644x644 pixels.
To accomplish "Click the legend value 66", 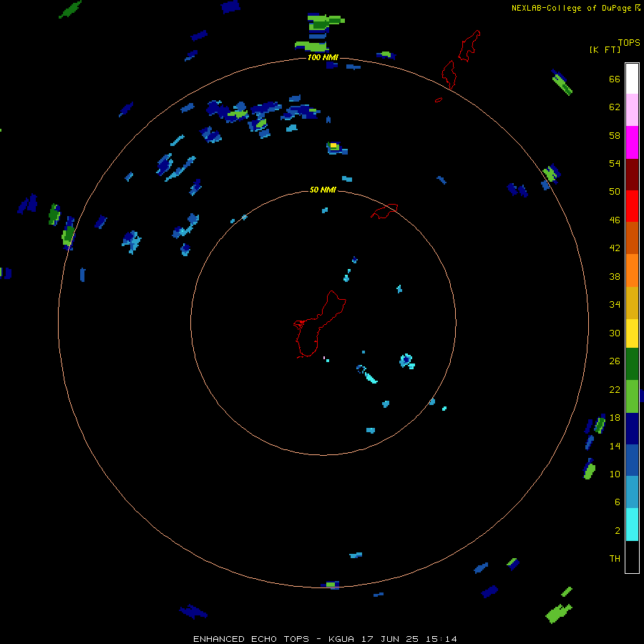I will [615, 79].
